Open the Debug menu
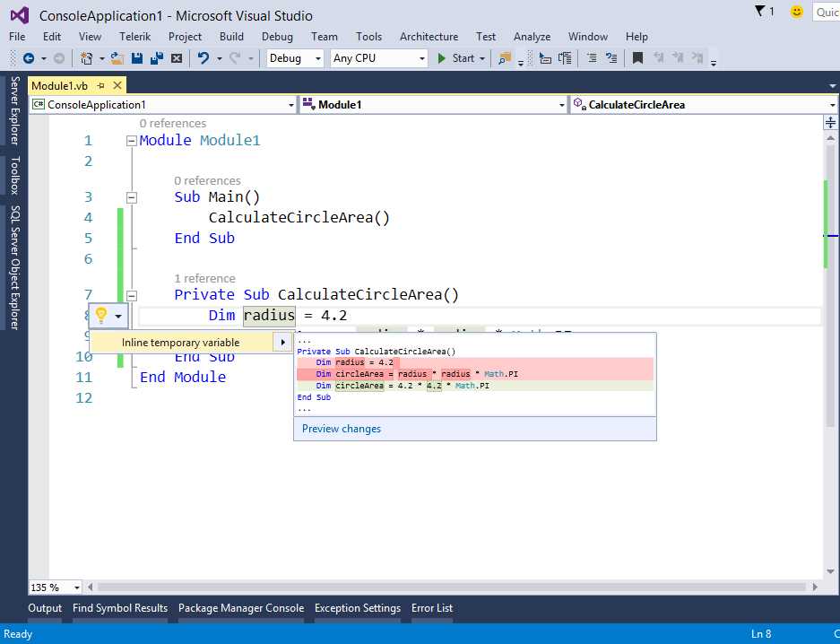Image resolution: width=840 pixels, height=644 pixels. [277, 37]
